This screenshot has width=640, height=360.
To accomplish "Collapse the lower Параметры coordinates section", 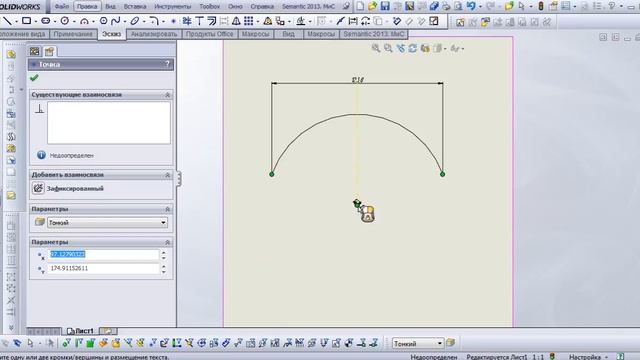I will tap(167, 242).
